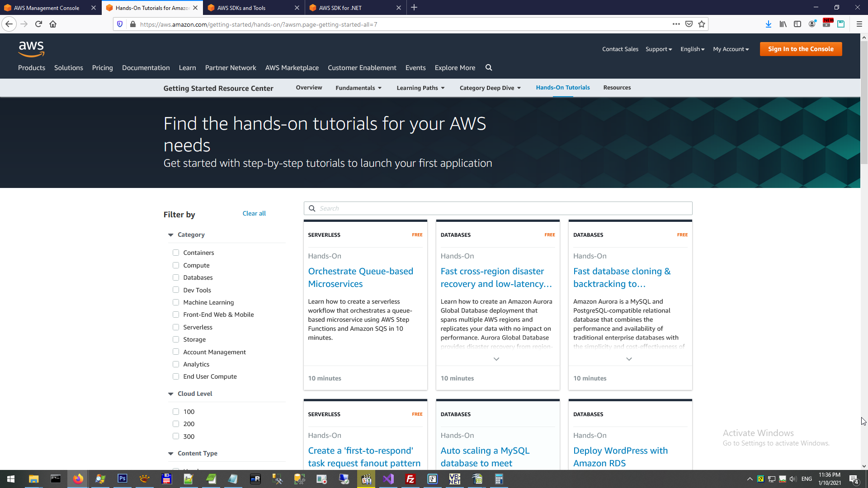Click Sign In to the Console button
This screenshot has width=868, height=488.
tap(800, 49)
